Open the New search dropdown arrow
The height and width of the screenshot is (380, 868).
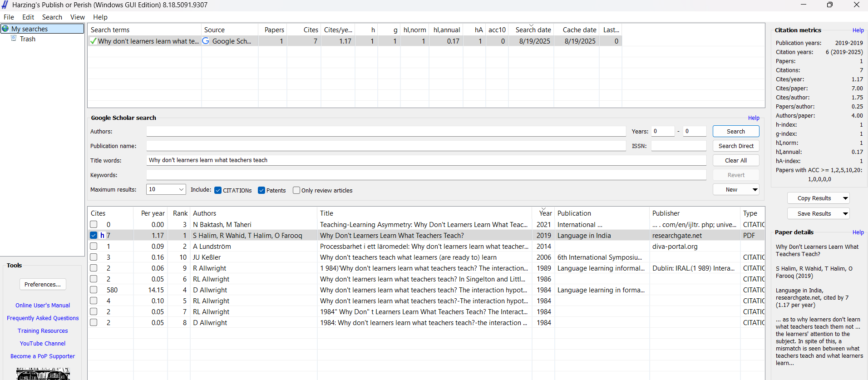pyautogui.click(x=755, y=190)
